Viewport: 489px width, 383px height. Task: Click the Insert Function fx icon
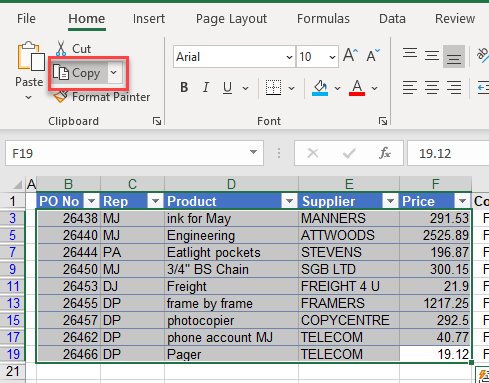[x=385, y=153]
